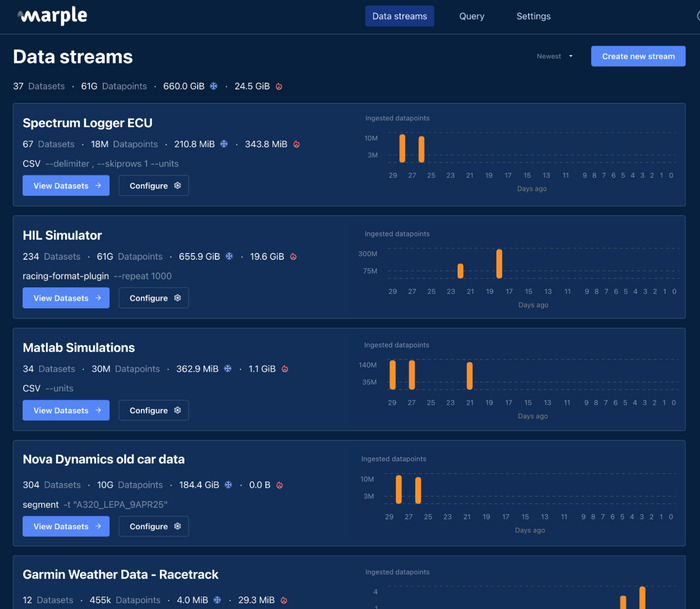The width and height of the screenshot is (700, 609).
Task: Click the Spectrum Logger ECU stream title
Action: point(88,123)
